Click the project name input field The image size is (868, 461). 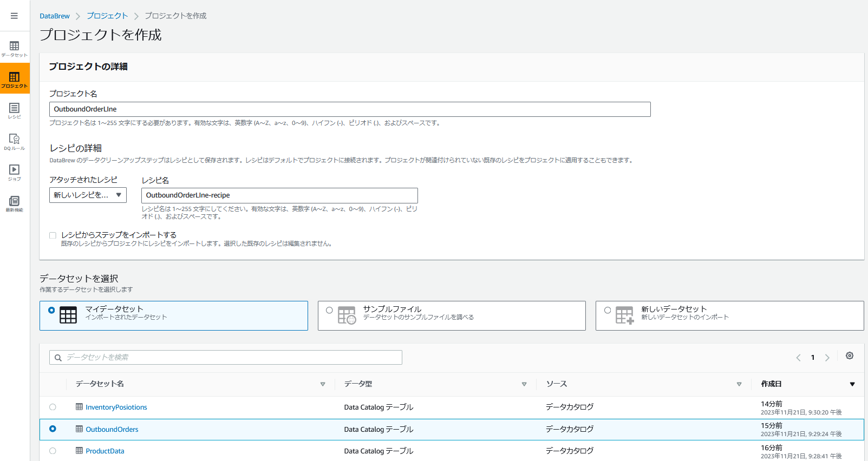[x=350, y=109]
